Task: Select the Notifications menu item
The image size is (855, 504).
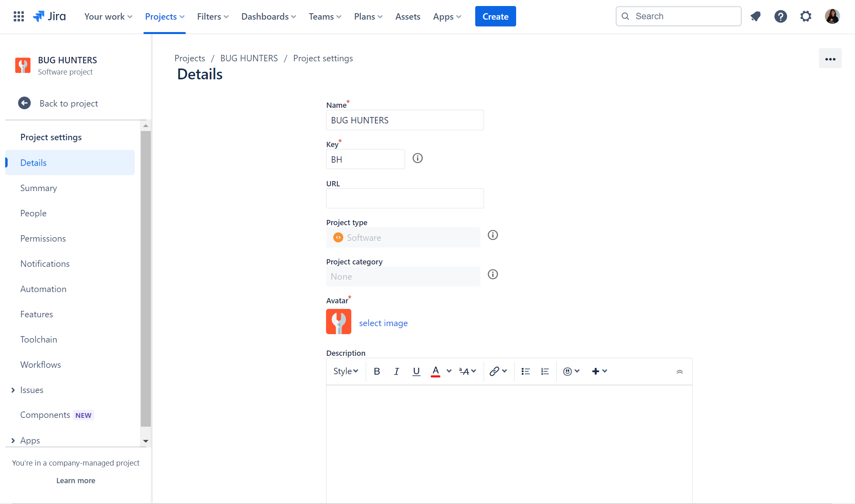Action: click(x=45, y=263)
